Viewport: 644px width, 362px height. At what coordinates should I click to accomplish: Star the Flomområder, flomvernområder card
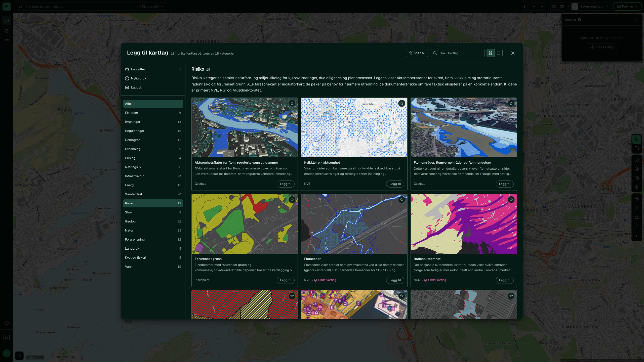point(511,103)
